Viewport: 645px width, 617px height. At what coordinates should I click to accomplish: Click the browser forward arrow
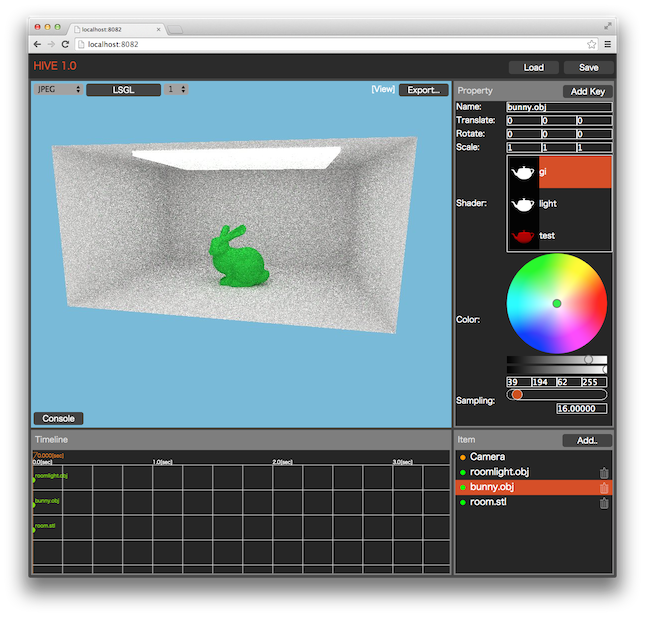tap(51, 44)
